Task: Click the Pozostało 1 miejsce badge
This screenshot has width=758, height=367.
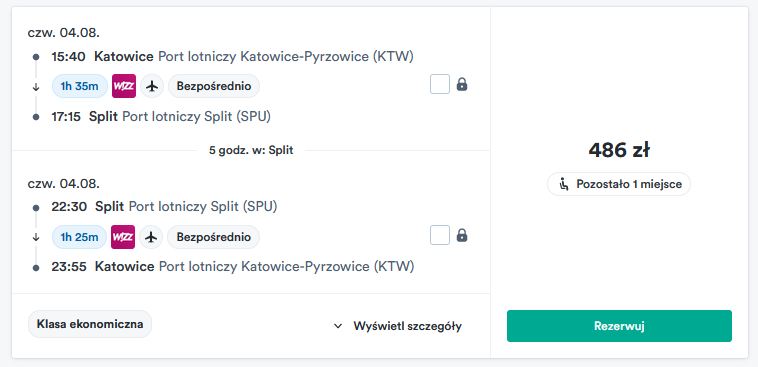Action: click(619, 184)
